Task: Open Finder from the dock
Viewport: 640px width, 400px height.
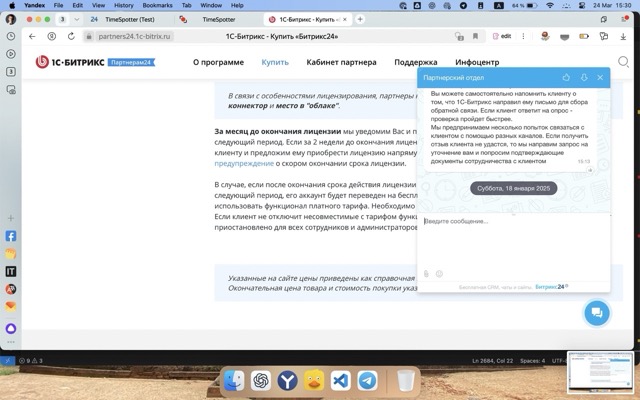Action: pyautogui.click(x=233, y=380)
